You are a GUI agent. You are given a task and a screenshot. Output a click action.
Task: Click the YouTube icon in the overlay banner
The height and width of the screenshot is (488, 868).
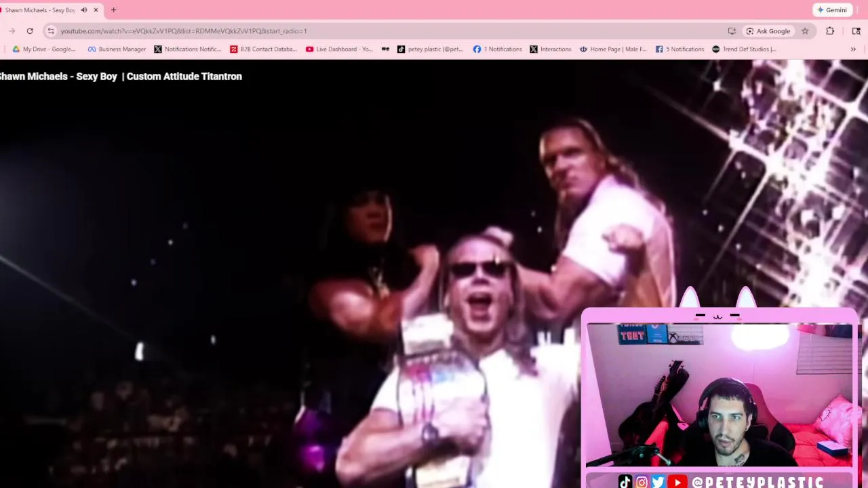[677, 482]
